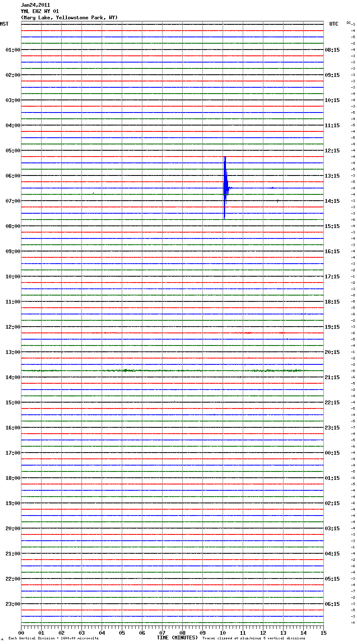The width and height of the screenshot is (357, 644).
Task: Select the MST time label "12:00"
Action: pos(13,327)
